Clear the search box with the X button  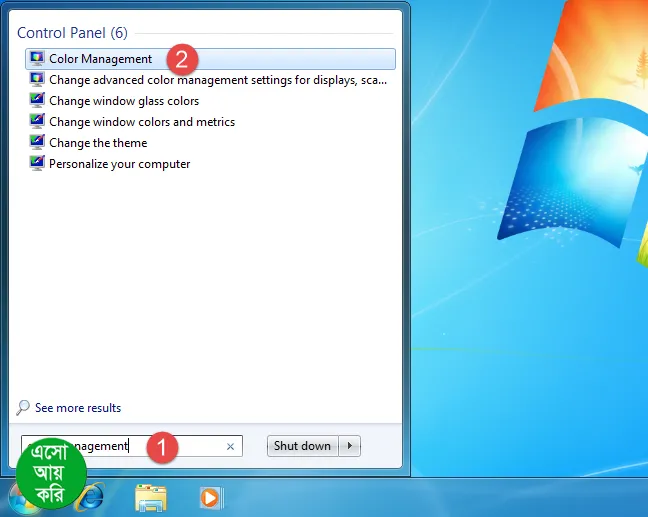pyautogui.click(x=230, y=447)
